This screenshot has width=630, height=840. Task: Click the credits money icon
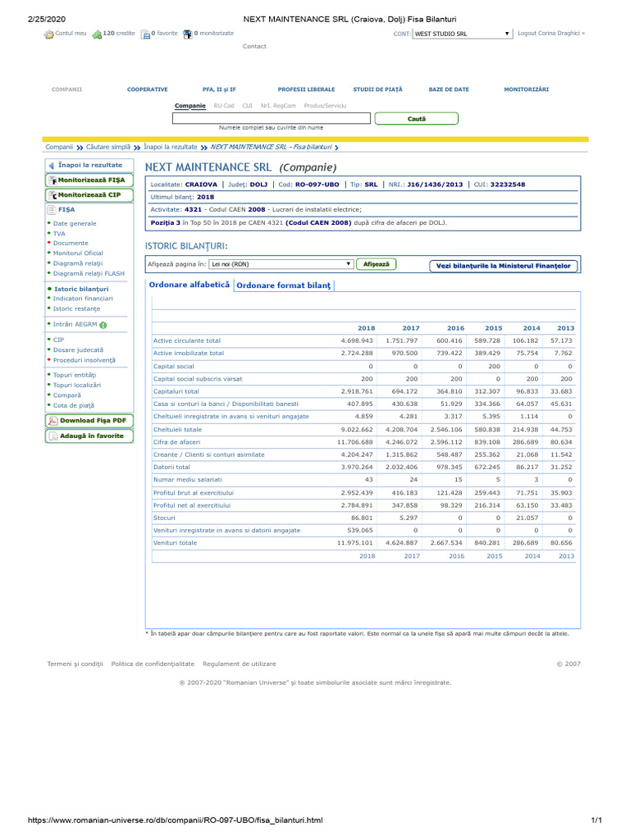tap(97, 34)
